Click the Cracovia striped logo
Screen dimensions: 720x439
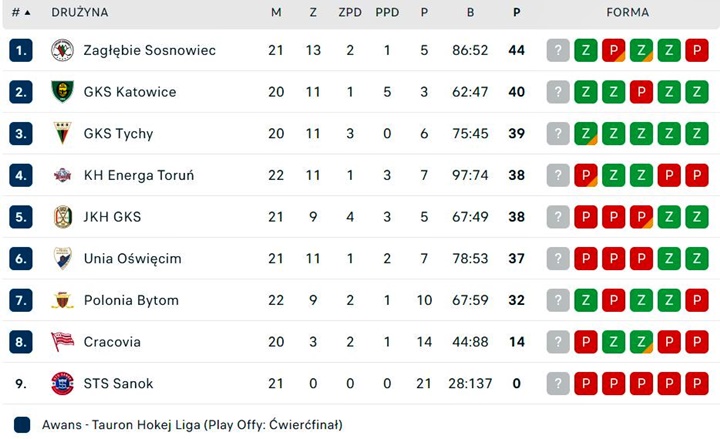coord(62,342)
